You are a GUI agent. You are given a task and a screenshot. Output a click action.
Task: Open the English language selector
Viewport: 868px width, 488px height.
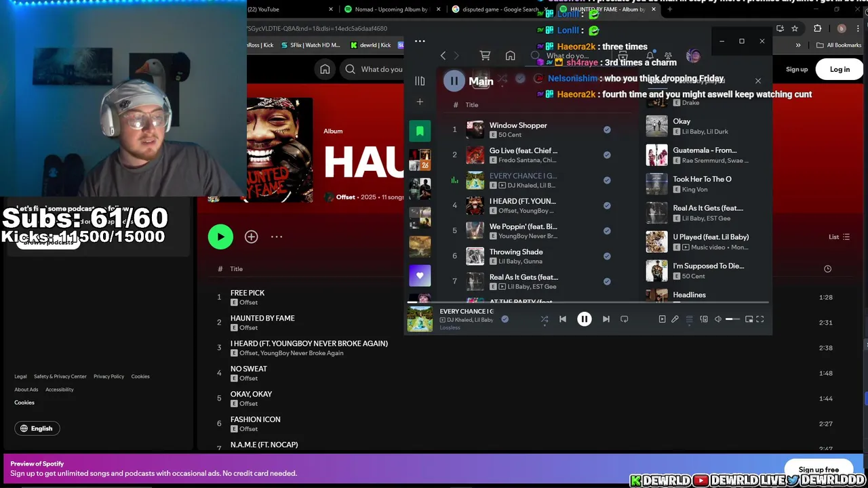click(x=37, y=428)
